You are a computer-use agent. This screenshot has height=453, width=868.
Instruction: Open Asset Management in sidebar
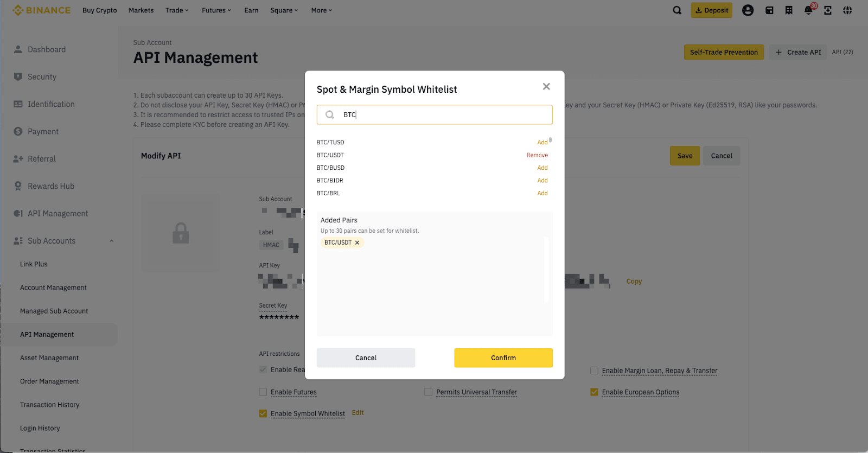point(49,358)
